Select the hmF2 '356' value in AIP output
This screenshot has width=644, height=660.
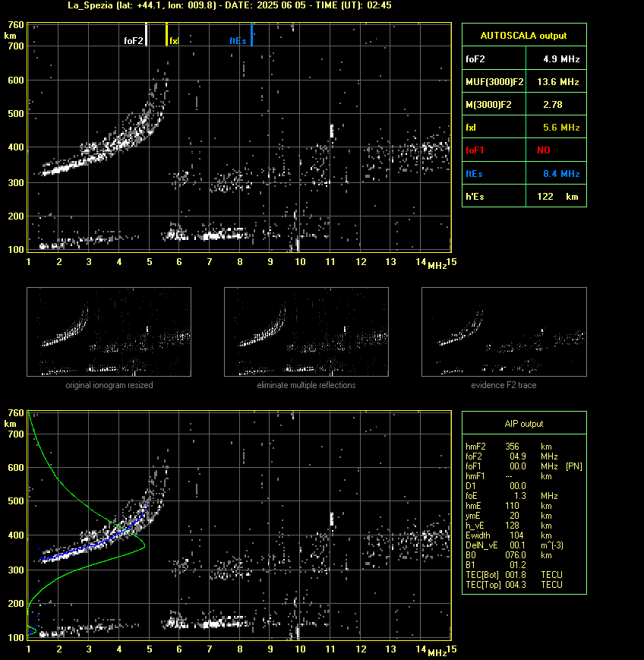[513, 447]
